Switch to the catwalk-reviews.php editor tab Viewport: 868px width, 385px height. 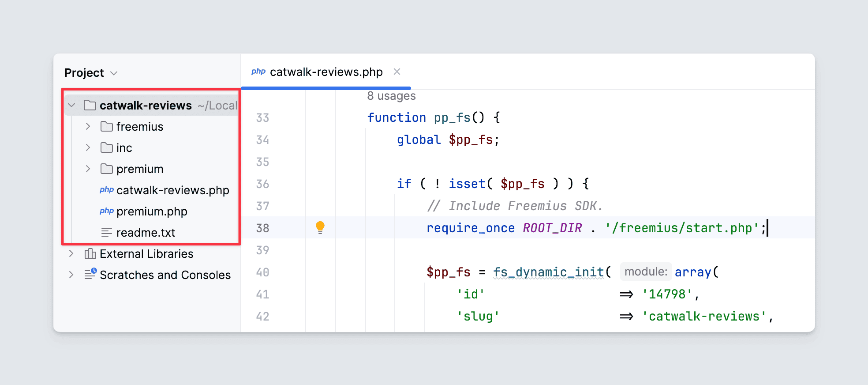click(x=326, y=72)
